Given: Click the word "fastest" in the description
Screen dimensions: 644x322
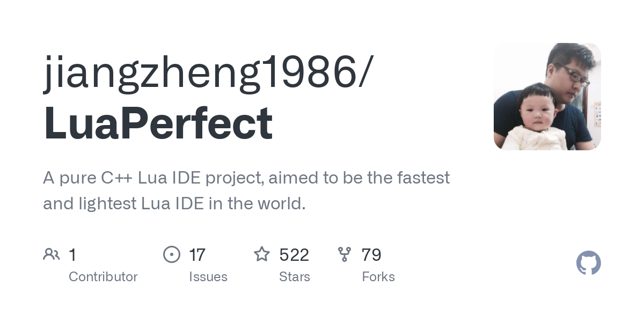Looking at the screenshot, I should tap(423, 178).
